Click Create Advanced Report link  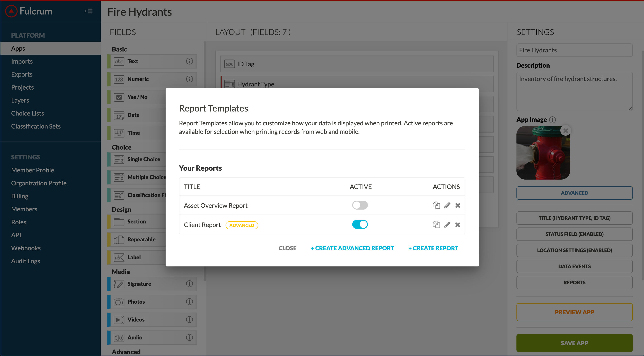(x=352, y=248)
